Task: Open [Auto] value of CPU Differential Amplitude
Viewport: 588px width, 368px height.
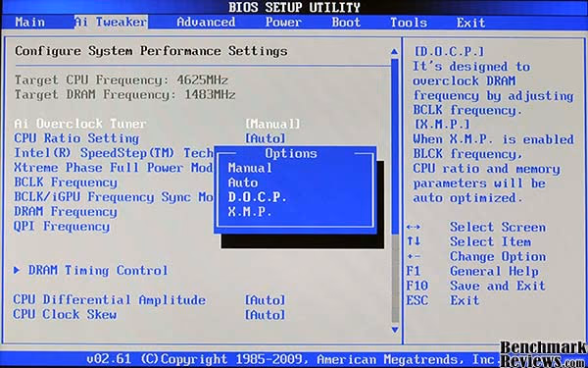Action: 266,300
